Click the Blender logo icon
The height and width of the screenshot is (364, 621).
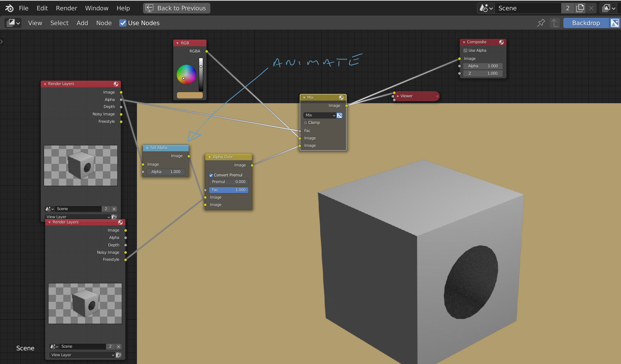(x=9, y=8)
